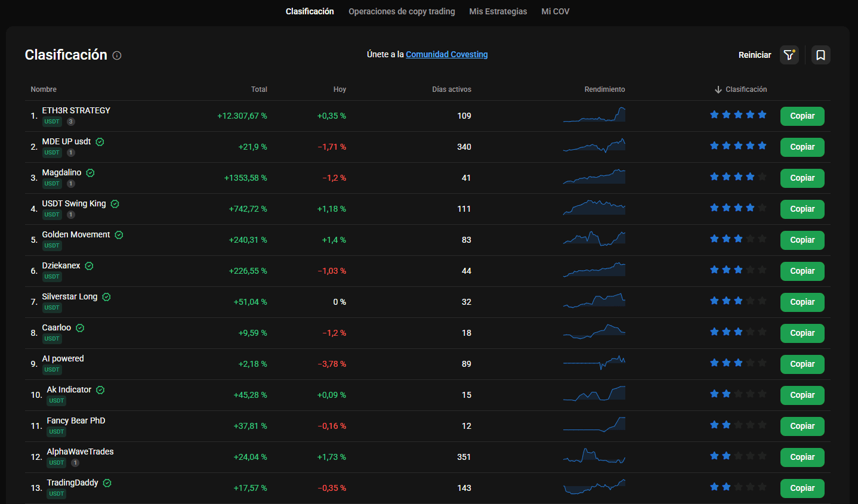Copy the MDE UP usdt strategy
This screenshot has height=504, width=858.
(x=803, y=147)
